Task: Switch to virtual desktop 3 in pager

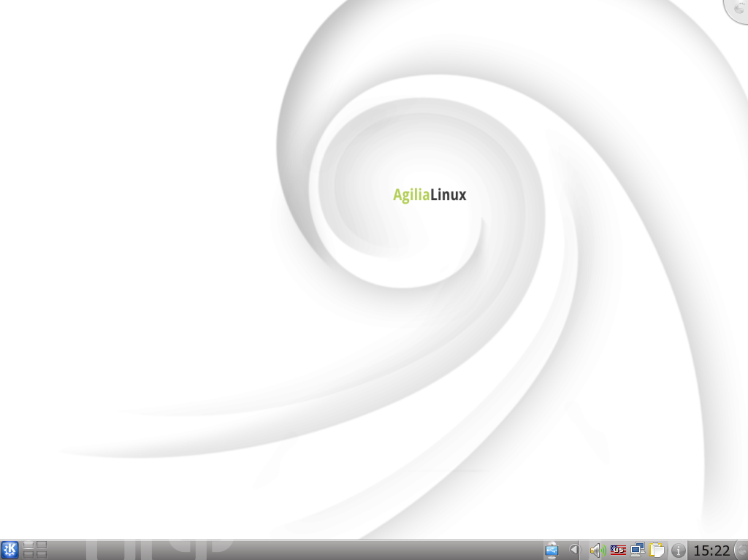Action: [29, 555]
